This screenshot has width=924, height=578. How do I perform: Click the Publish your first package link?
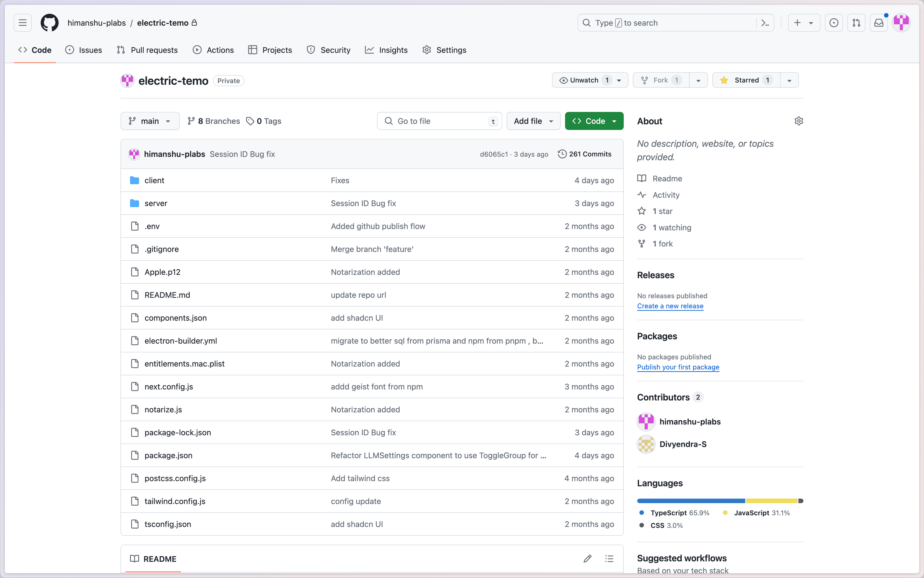(x=678, y=367)
